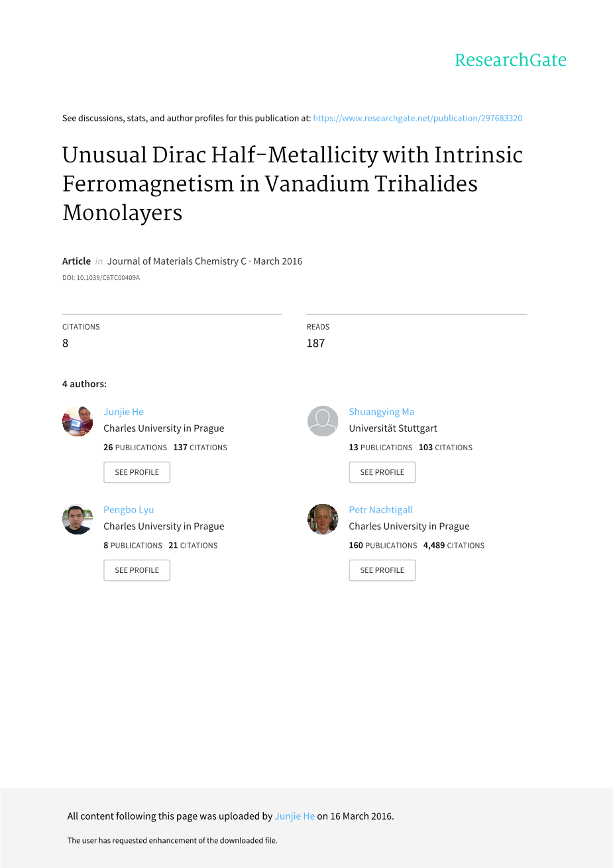
Task: Click the Journal of Materials Chemistry C text
Action: [176, 261]
